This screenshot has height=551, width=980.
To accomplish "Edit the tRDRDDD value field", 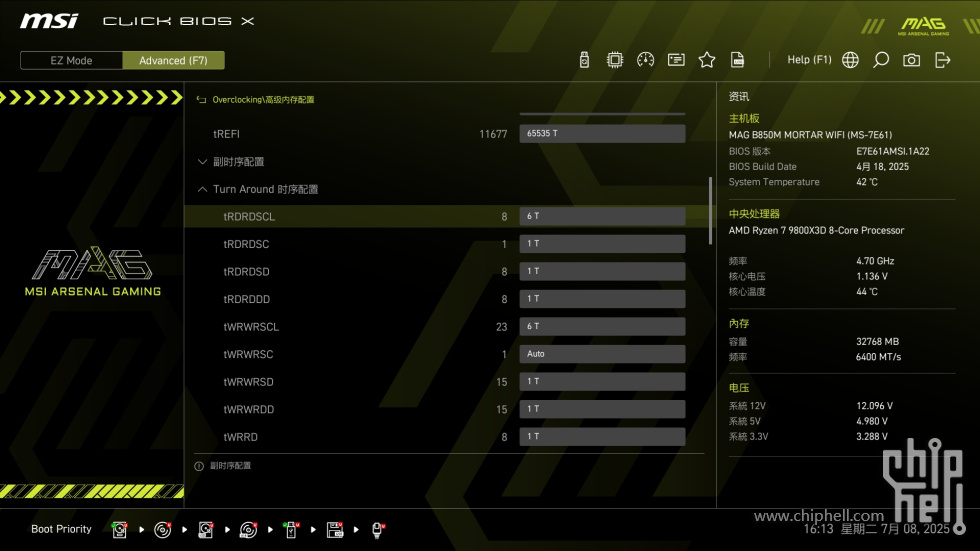I will 602,299.
